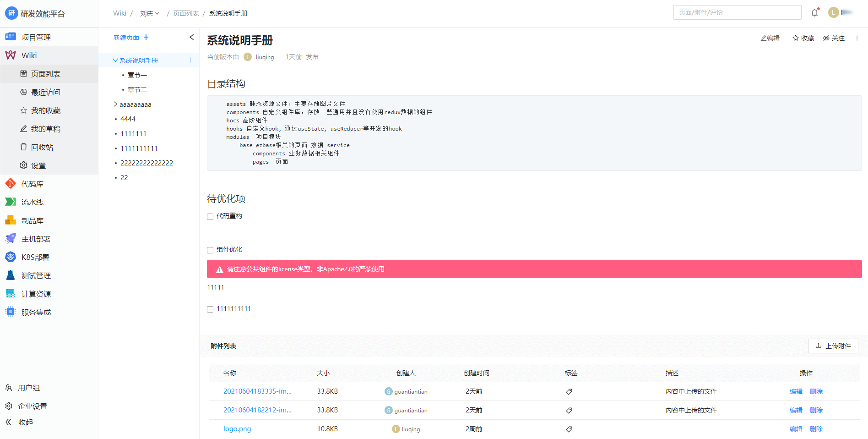Viewport: 868px width, 439px height.
Task: Click the 编辑 pencil icon for the page
Action: tap(764, 38)
